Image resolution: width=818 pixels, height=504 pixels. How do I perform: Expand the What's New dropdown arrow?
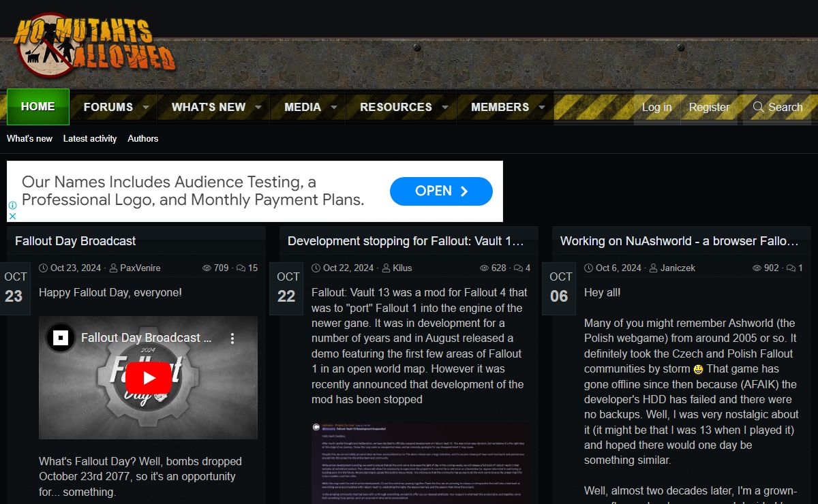[258, 108]
